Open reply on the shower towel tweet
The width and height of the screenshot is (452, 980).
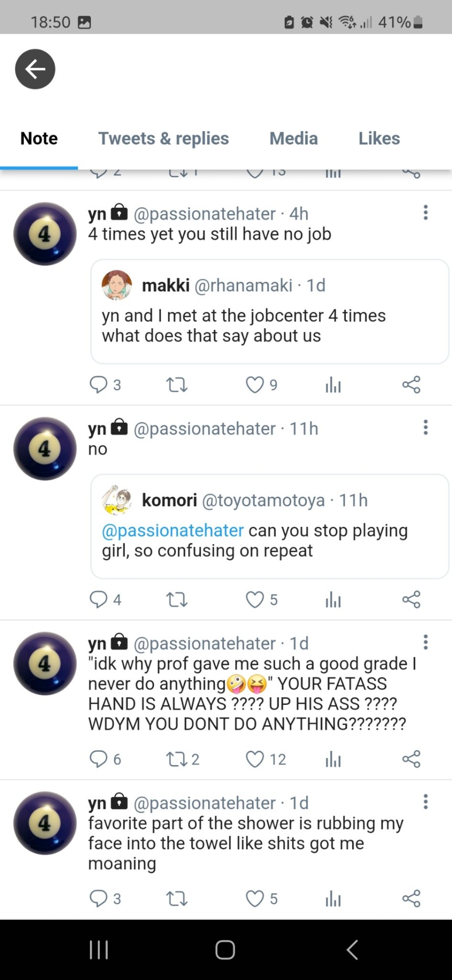(98, 898)
